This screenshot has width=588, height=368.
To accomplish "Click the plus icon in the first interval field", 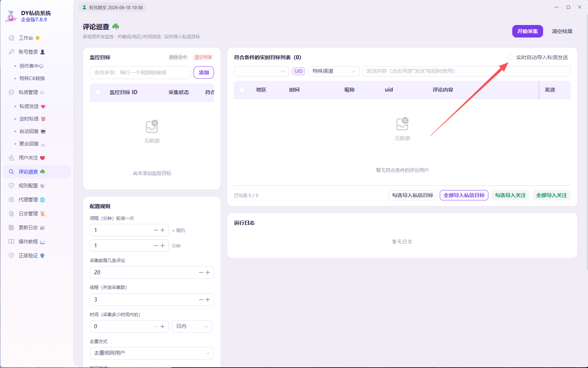I will coord(163,230).
